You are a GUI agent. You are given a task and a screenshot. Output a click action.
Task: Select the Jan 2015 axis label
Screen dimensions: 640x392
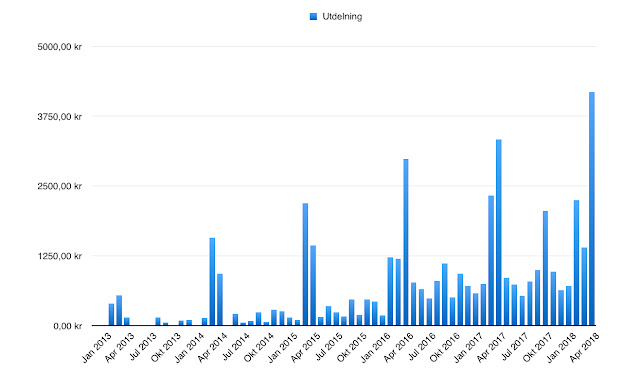click(x=282, y=347)
